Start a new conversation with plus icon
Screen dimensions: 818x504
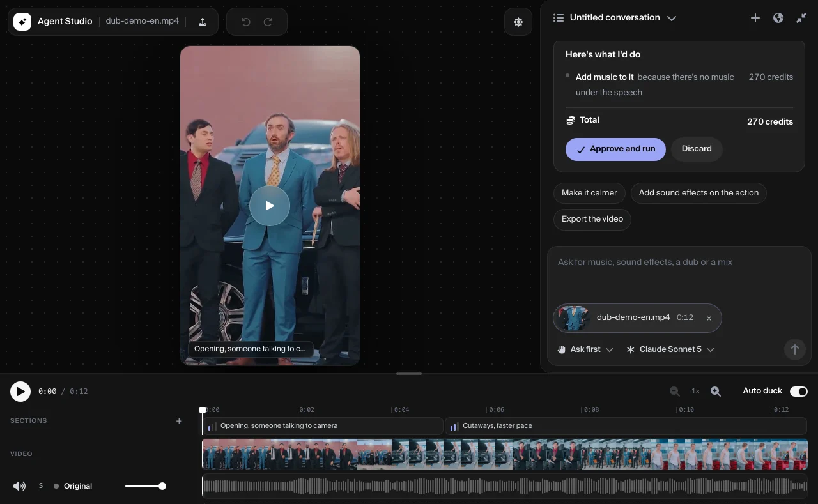pos(755,18)
